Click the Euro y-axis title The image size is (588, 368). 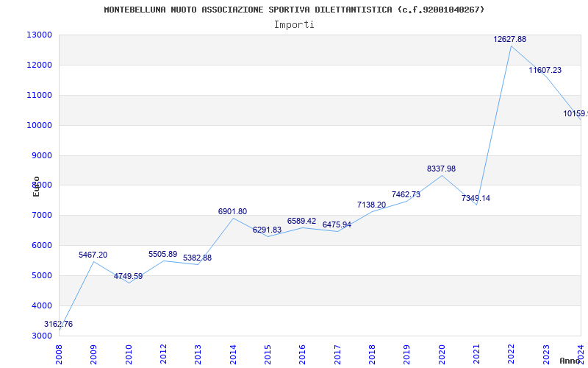(36, 187)
